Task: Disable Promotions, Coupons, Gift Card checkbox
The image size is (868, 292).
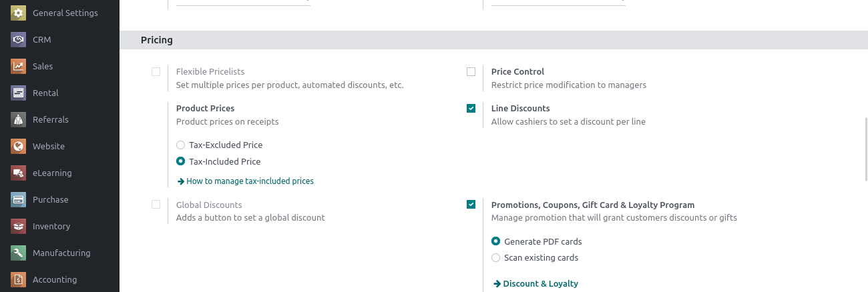Action: pos(471,205)
